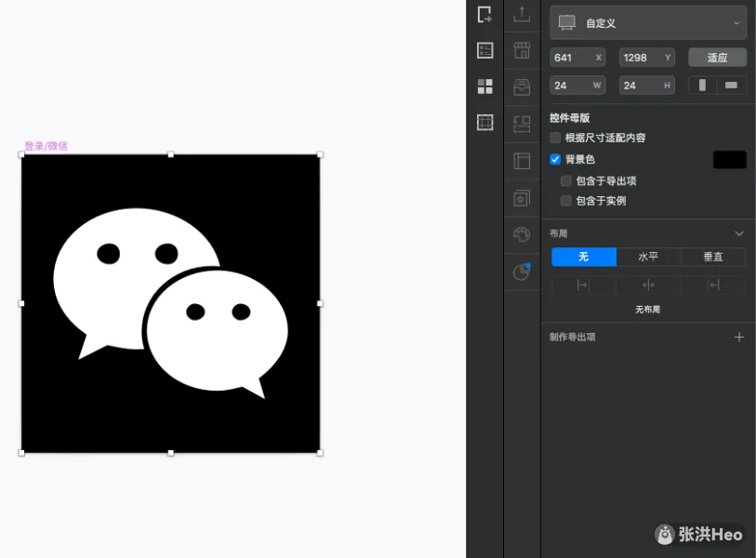Open the 自定义 artboard preset dropdown
The image size is (756, 558).
[x=648, y=22]
